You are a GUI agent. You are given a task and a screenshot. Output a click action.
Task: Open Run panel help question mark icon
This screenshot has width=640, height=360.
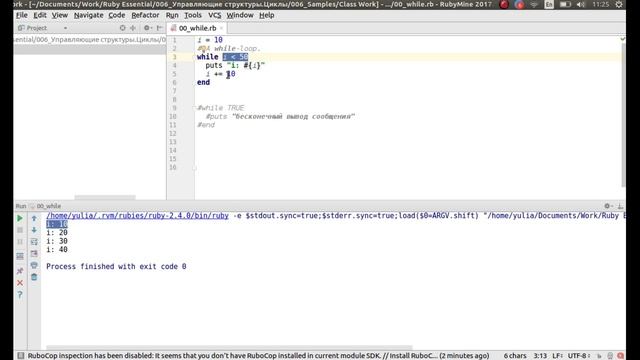point(20,295)
